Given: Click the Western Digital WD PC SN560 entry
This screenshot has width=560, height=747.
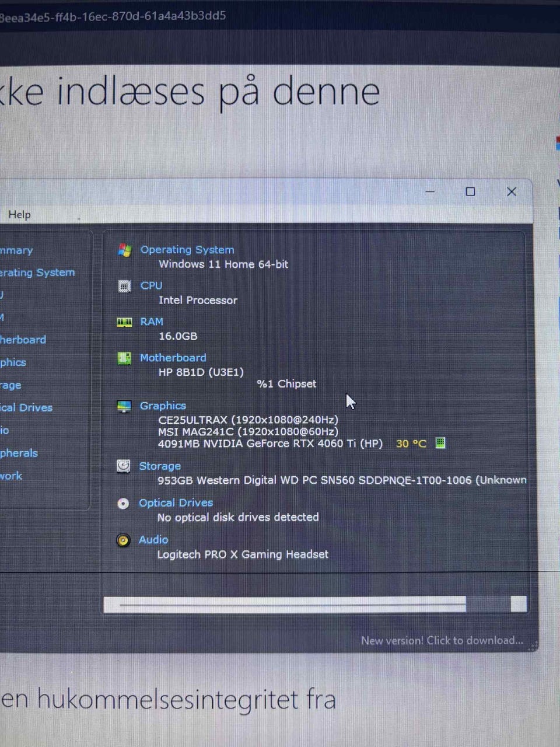Looking at the screenshot, I should (x=342, y=480).
